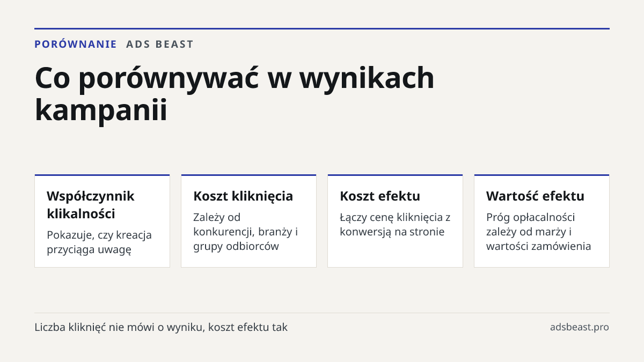Click 'Próg opłacalności zależy od marży' description
Image resolution: width=644 pixels, height=362 pixels.
tap(539, 232)
